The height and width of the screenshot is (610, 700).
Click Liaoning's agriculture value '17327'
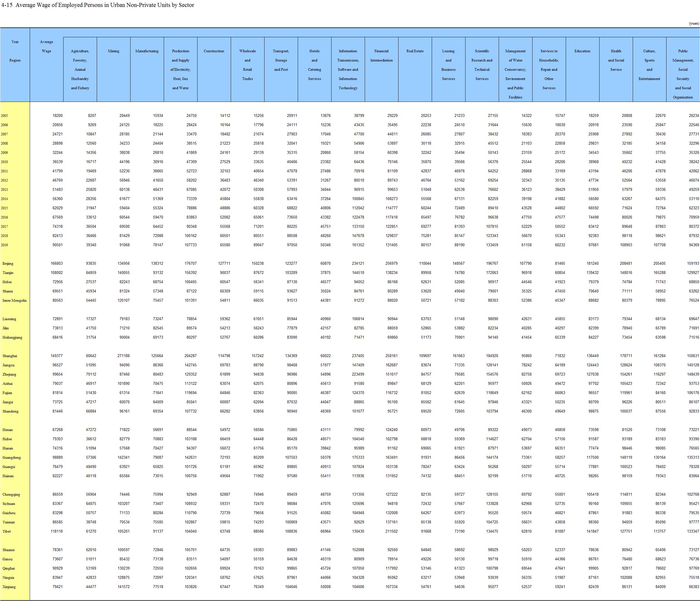point(91,319)
